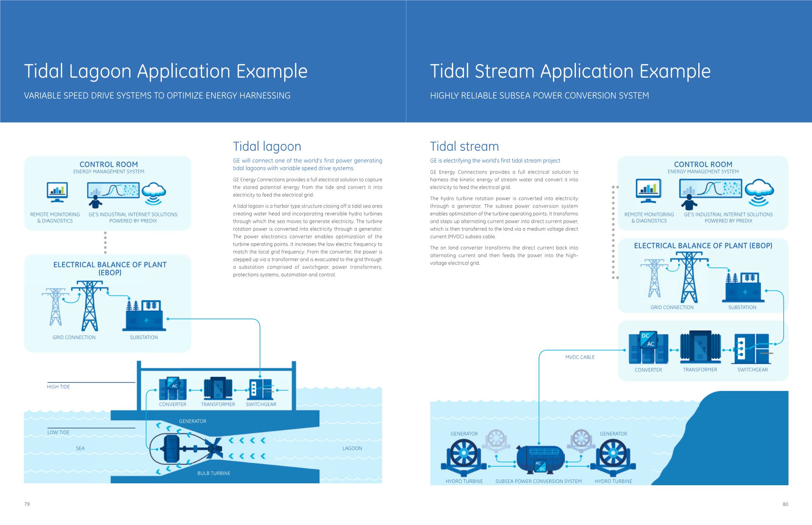Click the 'HIGH TIDE' label
Screen dimensions: 812x525
pos(58,387)
